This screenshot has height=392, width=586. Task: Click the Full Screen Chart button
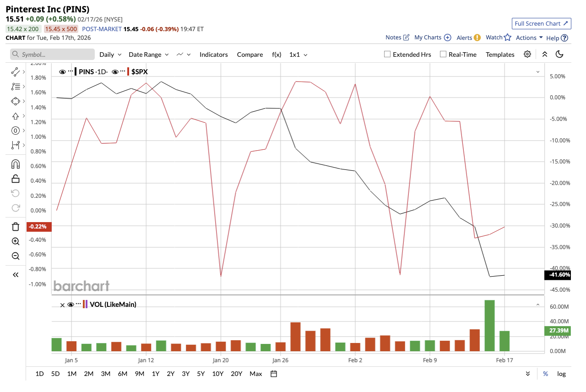tap(541, 23)
